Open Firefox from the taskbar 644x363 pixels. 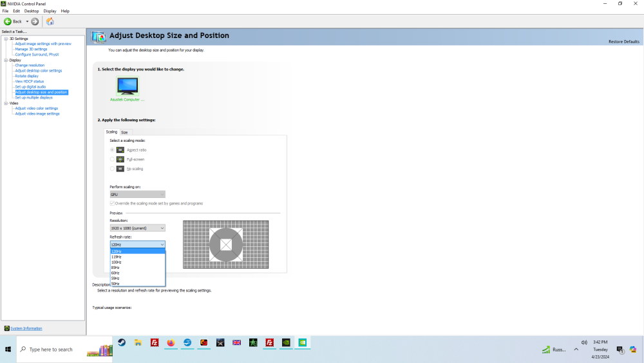click(x=171, y=343)
